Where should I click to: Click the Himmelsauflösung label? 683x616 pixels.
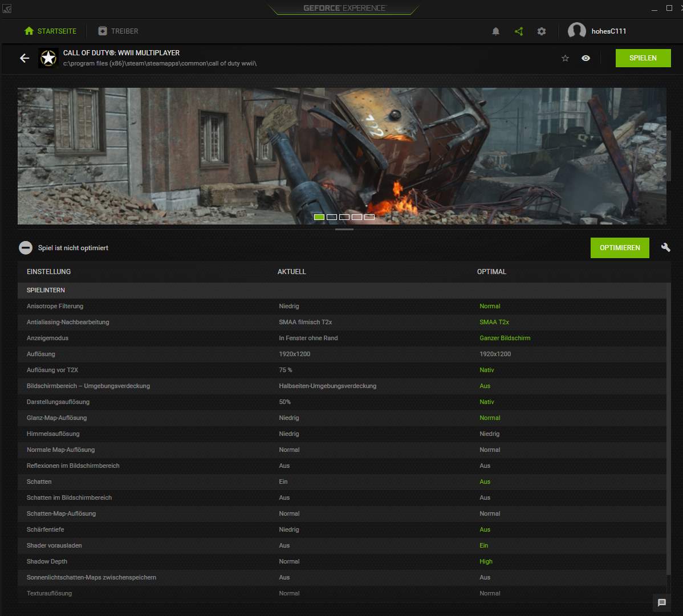point(53,434)
